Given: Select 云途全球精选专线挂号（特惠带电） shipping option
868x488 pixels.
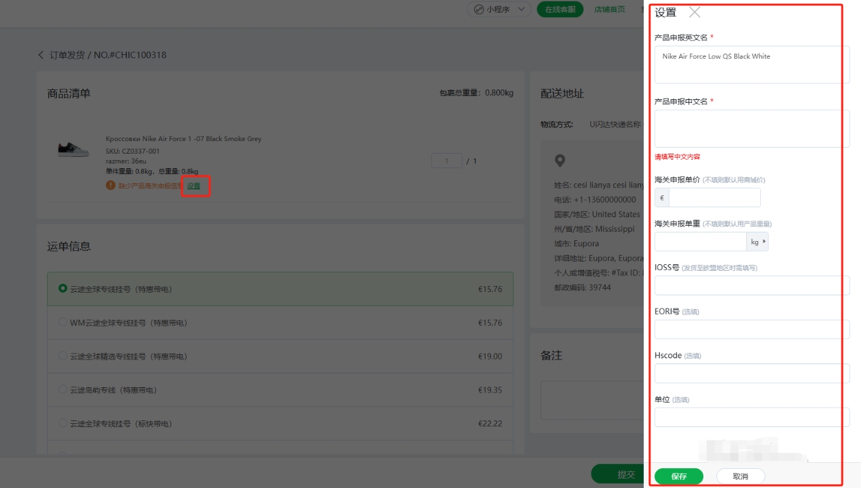Looking at the screenshot, I should pyautogui.click(x=280, y=356).
